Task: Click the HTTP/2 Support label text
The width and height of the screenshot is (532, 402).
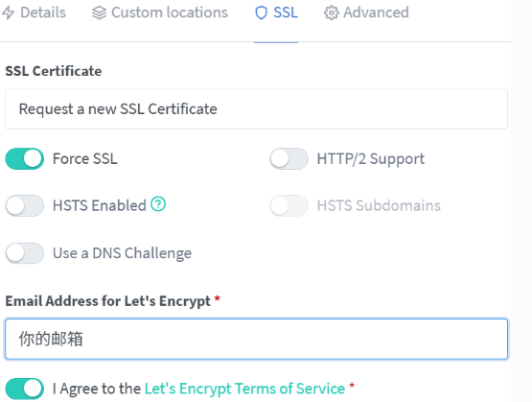Action: (x=371, y=159)
